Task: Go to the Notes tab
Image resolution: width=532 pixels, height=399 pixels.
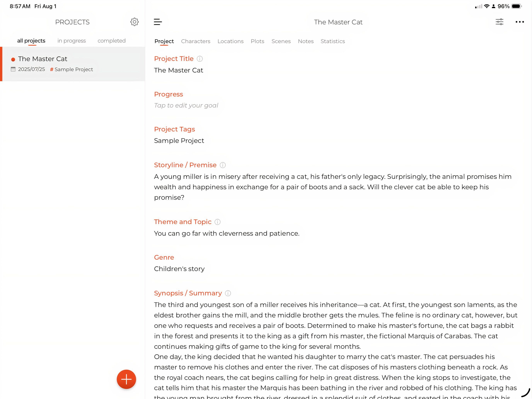Action: point(306,41)
